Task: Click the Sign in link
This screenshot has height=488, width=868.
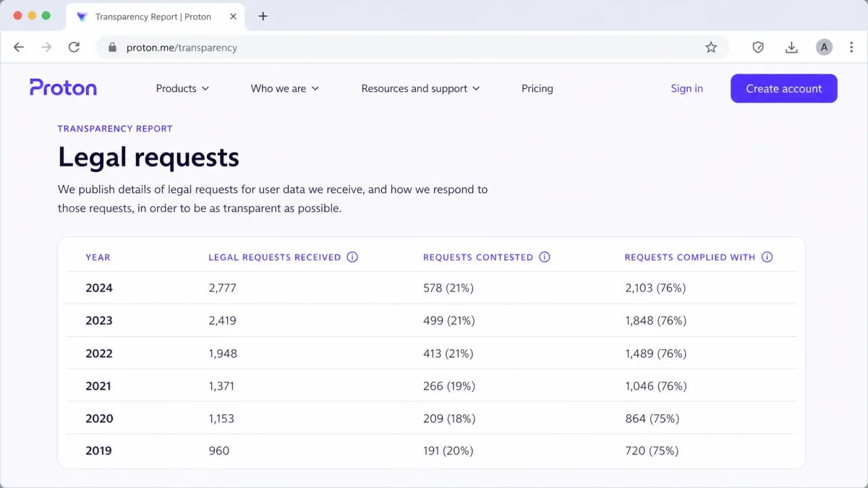Action: tap(686, 88)
